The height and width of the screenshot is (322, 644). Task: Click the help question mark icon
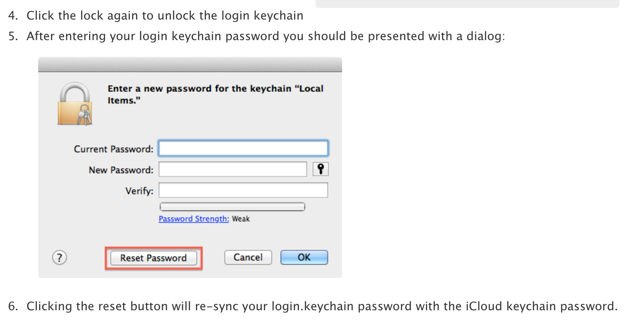(x=59, y=257)
